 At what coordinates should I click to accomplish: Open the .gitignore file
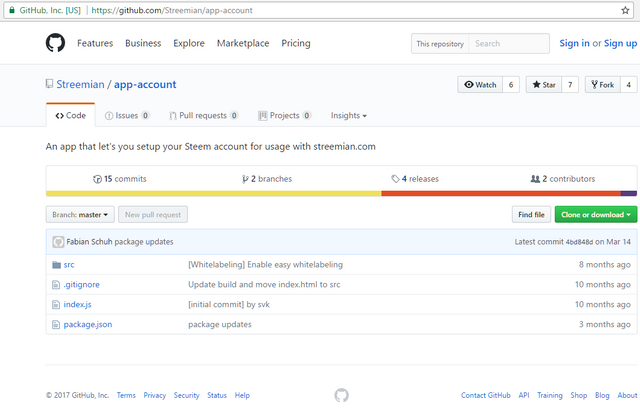[82, 285]
